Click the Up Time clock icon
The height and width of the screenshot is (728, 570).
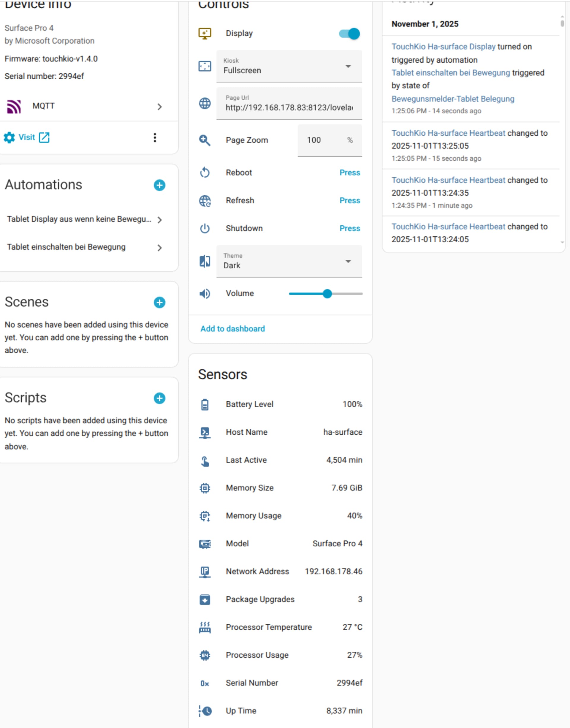coord(205,711)
